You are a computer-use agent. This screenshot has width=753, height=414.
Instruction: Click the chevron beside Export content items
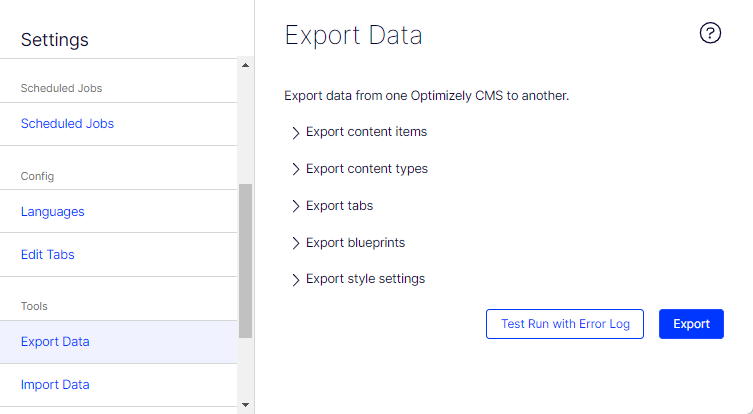[x=296, y=132]
